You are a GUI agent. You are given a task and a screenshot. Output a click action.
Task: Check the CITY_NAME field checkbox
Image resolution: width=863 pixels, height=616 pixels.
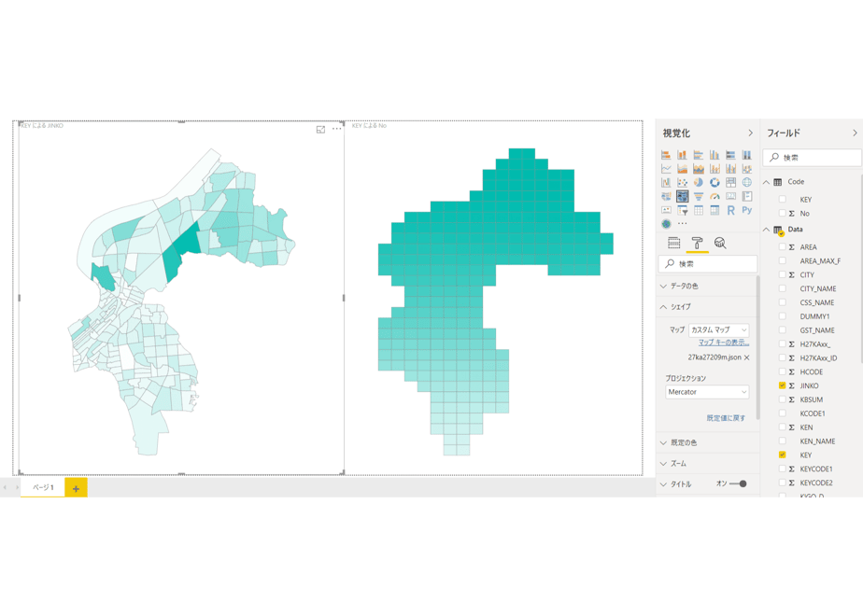[782, 288]
